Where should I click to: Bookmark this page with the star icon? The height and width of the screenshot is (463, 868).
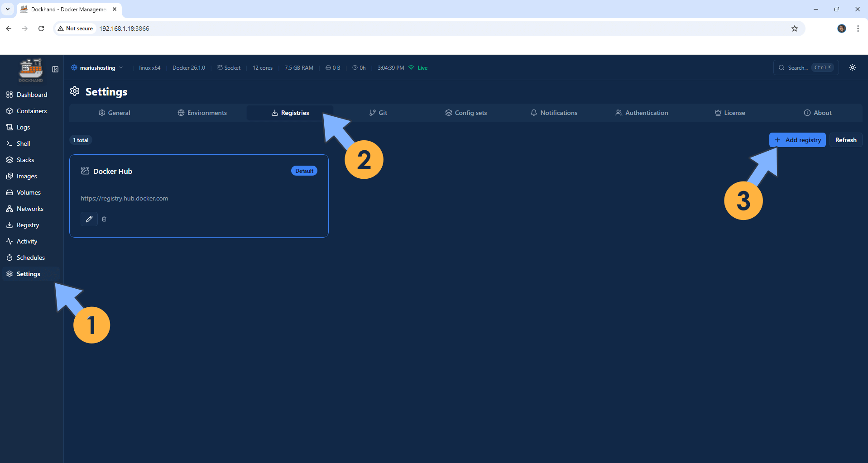click(x=795, y=28)
